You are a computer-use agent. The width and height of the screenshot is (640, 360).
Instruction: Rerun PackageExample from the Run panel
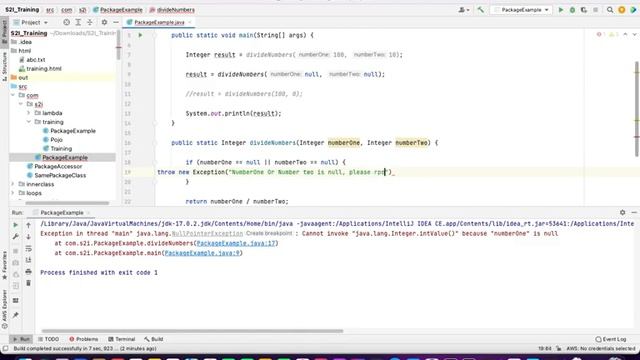click(x=16, y=225)
